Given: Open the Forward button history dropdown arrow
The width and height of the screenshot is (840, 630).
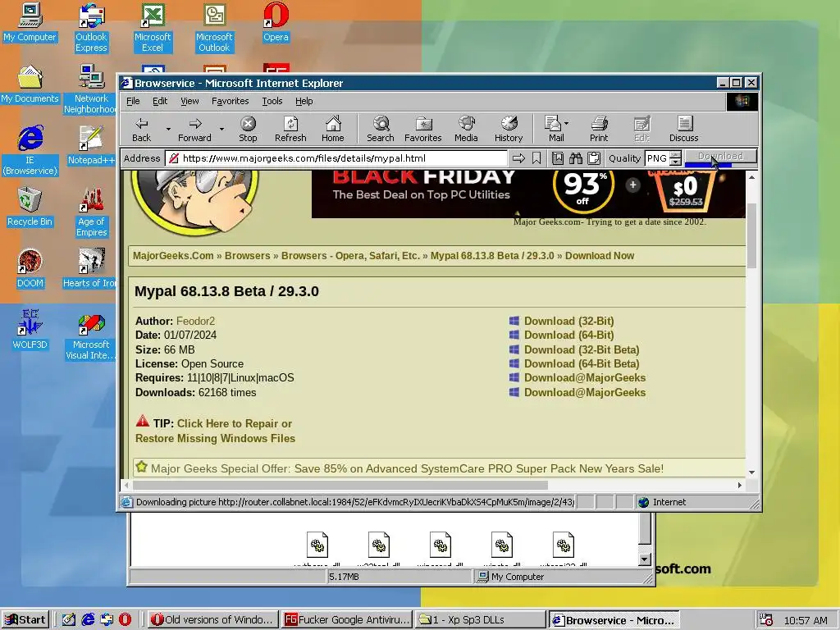Looking at the screenshot, I should click(221, 129).
